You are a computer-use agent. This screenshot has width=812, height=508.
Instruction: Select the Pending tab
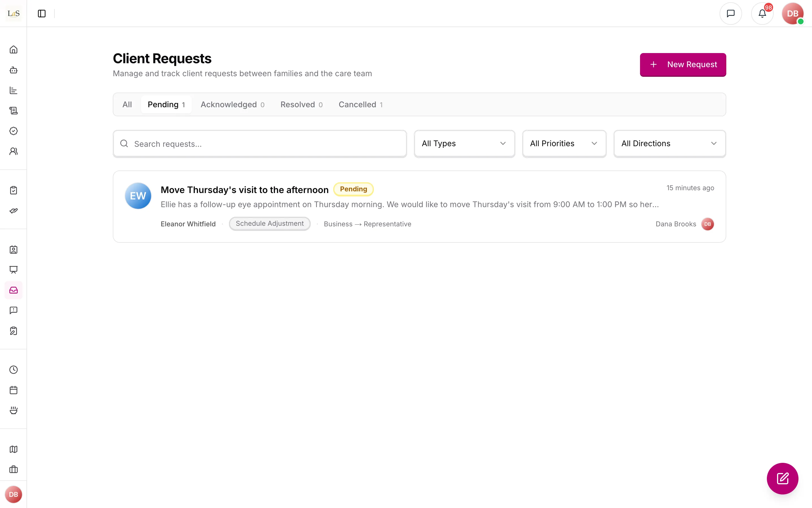tap(166, 104)
